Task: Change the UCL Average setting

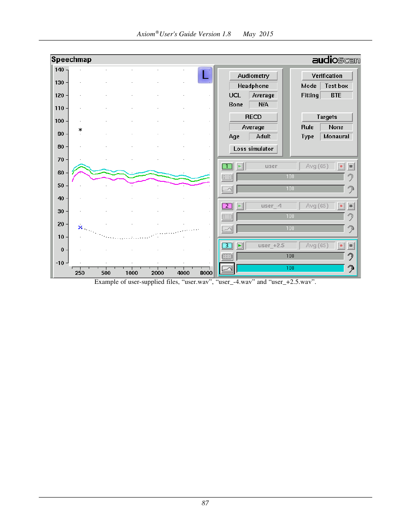Action: [263, 96]
